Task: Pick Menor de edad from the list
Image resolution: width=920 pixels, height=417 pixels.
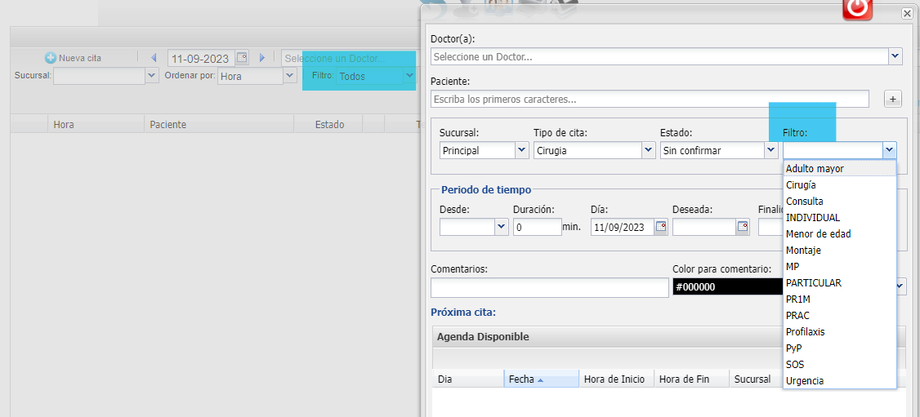Action: [x=818, y=234]
